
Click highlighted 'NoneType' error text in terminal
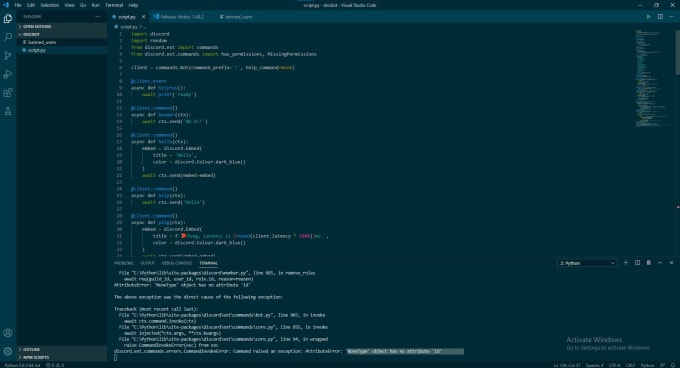[405, 351]
